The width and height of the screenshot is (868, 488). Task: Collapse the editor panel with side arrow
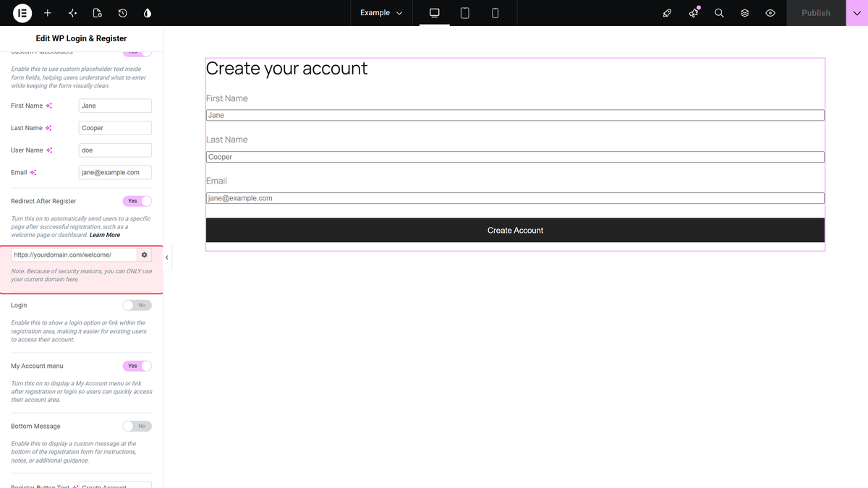click(x=167, y=257)
